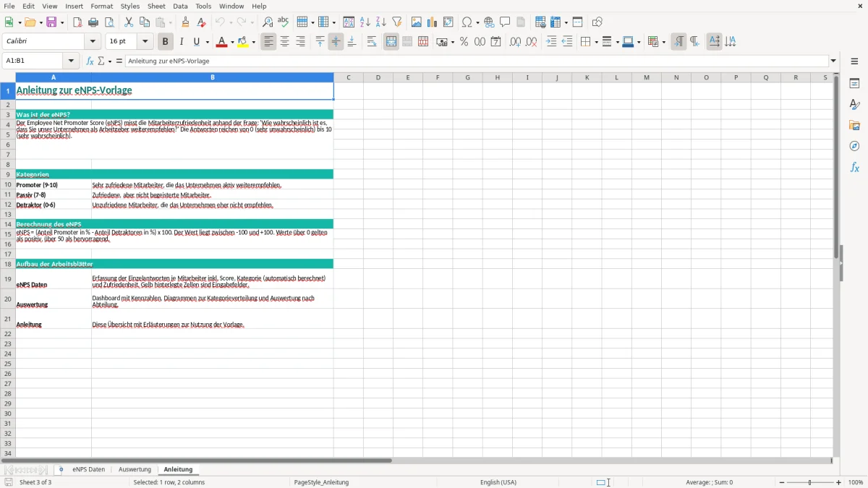Toggle Underline formatting

click(197, 42)
